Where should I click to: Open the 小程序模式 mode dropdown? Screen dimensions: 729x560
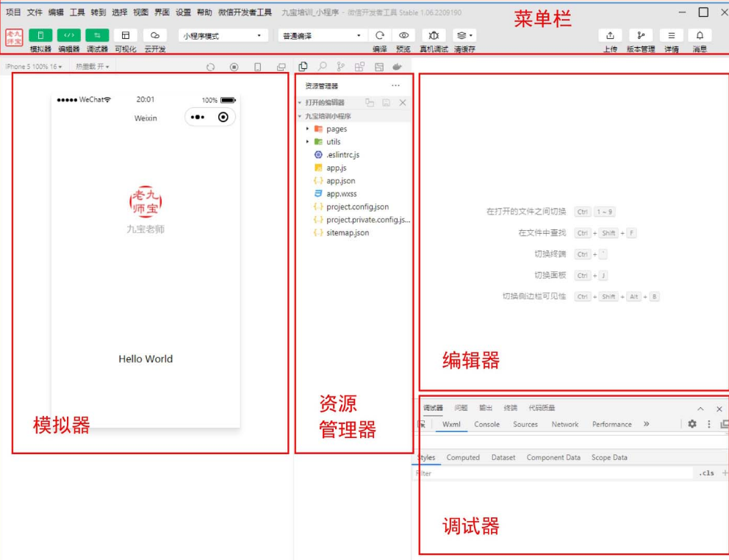pyautogui.click(x=223, y=35)
